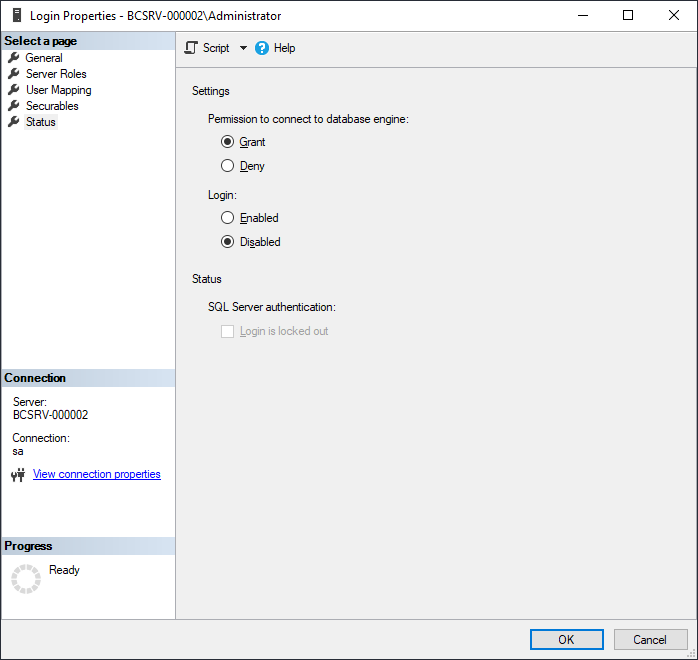Select the Disabled login radio button
This screenshot has height=660, width=698.
227,242
